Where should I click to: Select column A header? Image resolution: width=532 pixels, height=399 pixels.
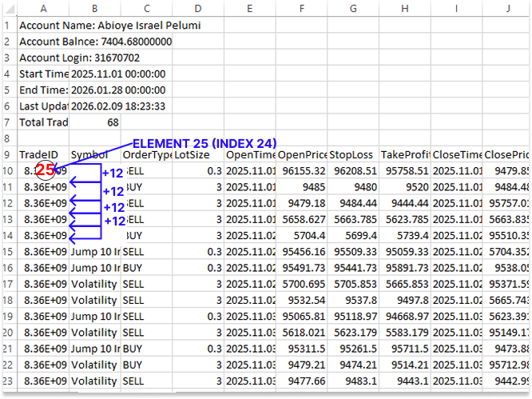[43, 9]
